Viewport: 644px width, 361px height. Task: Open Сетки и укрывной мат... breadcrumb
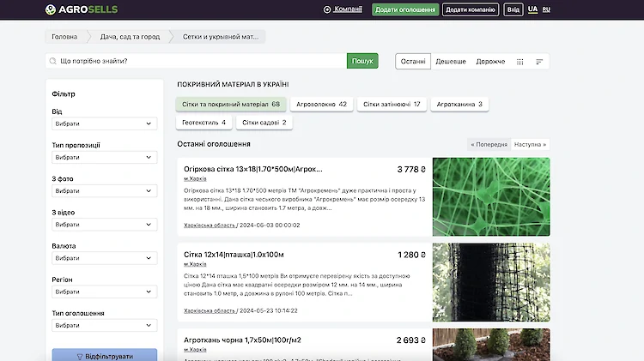click(x=221, y=37)
